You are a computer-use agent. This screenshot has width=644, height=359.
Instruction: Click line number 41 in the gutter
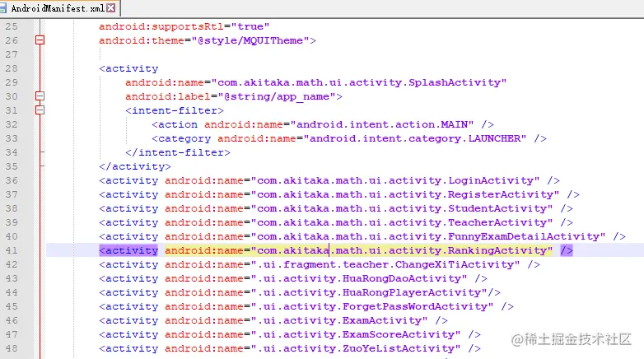(x=12, y=250)
